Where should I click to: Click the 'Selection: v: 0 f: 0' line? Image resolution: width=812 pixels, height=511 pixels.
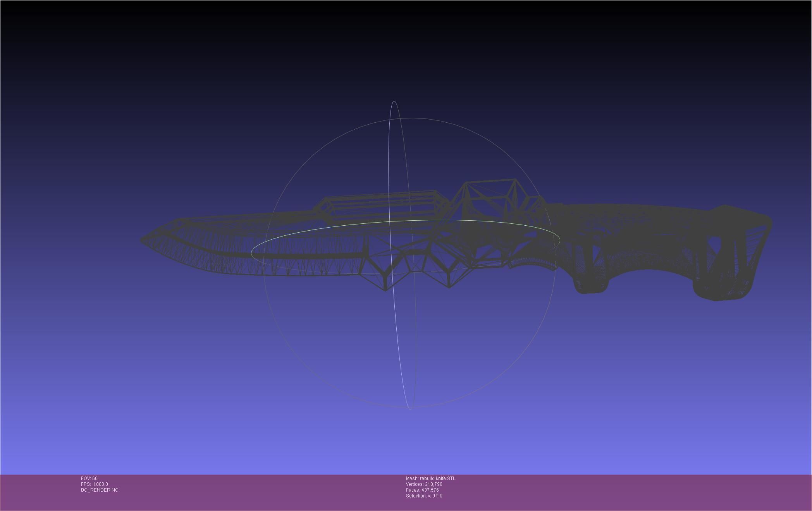click(x=424, y=496)
